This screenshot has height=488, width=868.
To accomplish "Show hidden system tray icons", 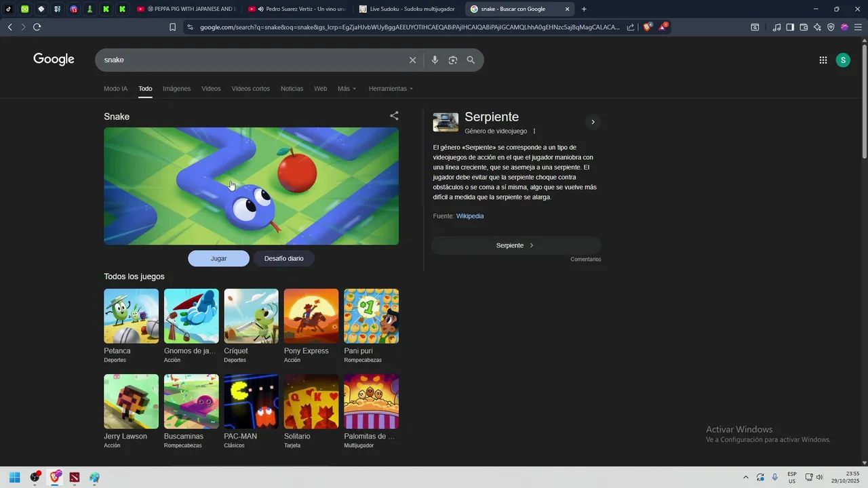I will (x=746, y=477).
